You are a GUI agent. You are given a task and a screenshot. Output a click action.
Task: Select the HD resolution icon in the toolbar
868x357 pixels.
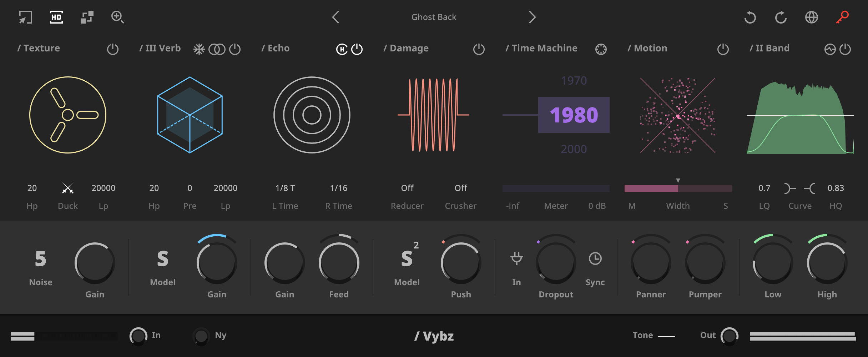(56, 17)
